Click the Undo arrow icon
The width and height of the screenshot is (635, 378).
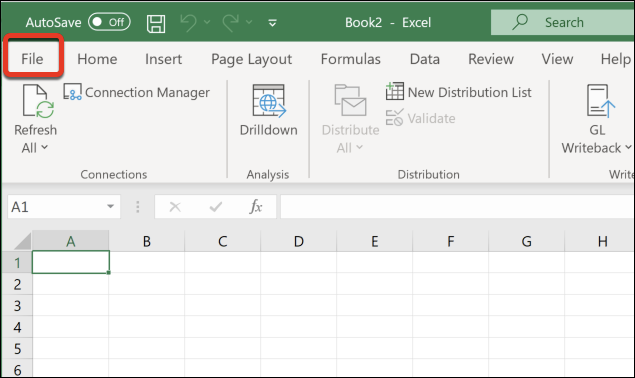tap(188, 22)
